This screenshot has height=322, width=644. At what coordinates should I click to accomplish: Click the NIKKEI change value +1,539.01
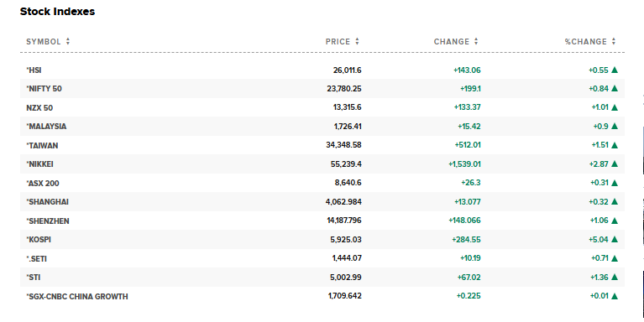click(464, 164)
